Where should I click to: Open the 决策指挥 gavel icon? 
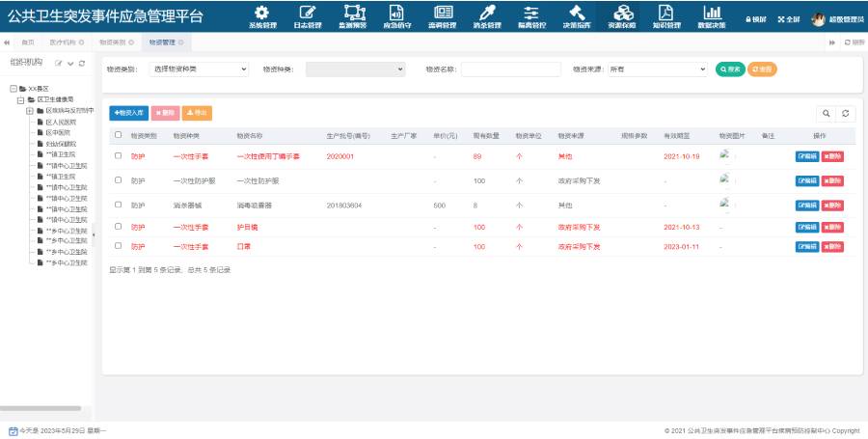(577, 13)
